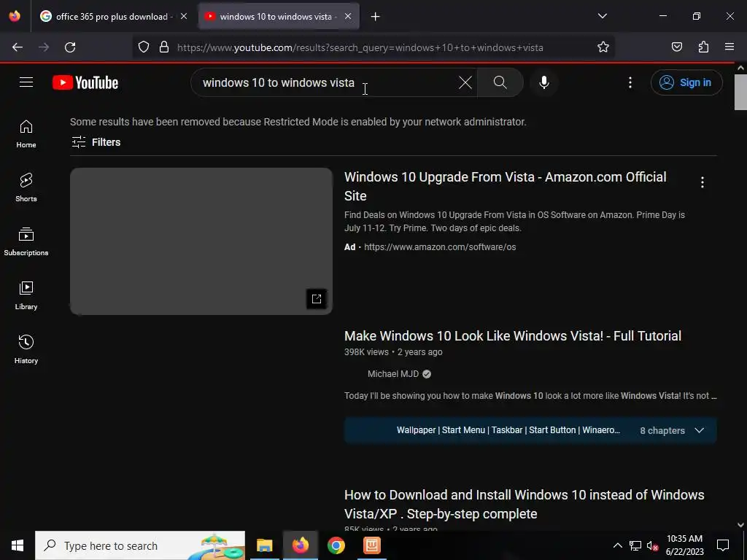Save the page to Pocket
Image resolution: width=747 pixels, height=560 pixels.
pos(676,47)
